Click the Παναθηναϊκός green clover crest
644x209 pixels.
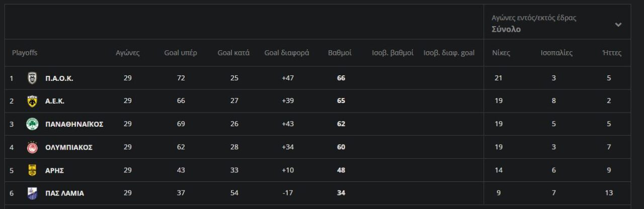[32, 124]
